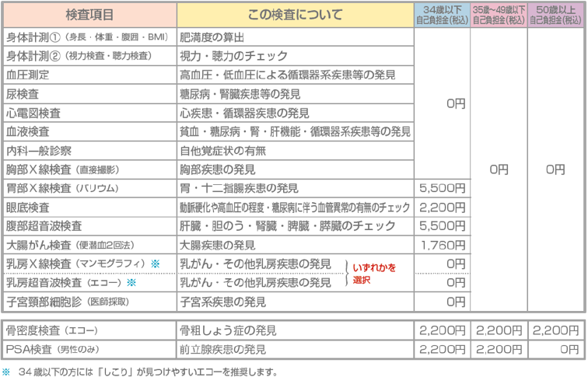
Task: Select the 34歳以下 自己負担金 header
Action: [441, 15]
